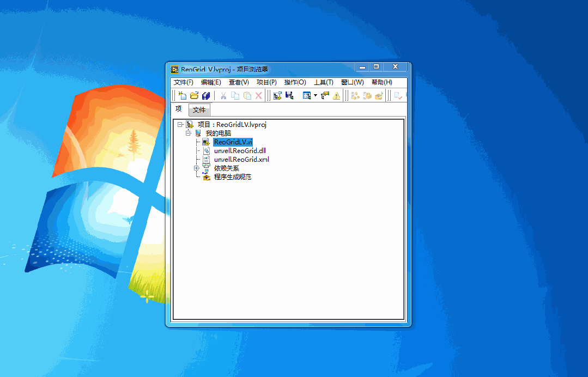This screenshot has height=377, width=588.
Task: Select ReoGridLV.vi in the tree
Action: pyautogui.click(x=233, y=142)
